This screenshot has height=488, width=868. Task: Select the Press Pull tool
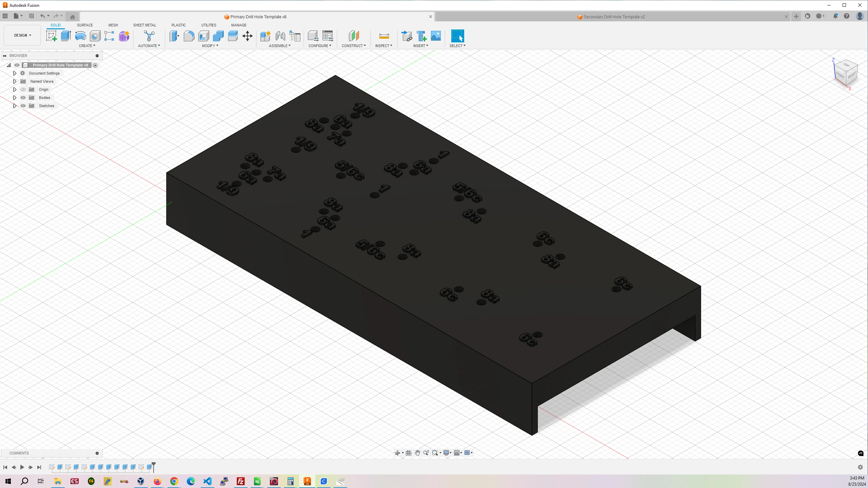174,36
